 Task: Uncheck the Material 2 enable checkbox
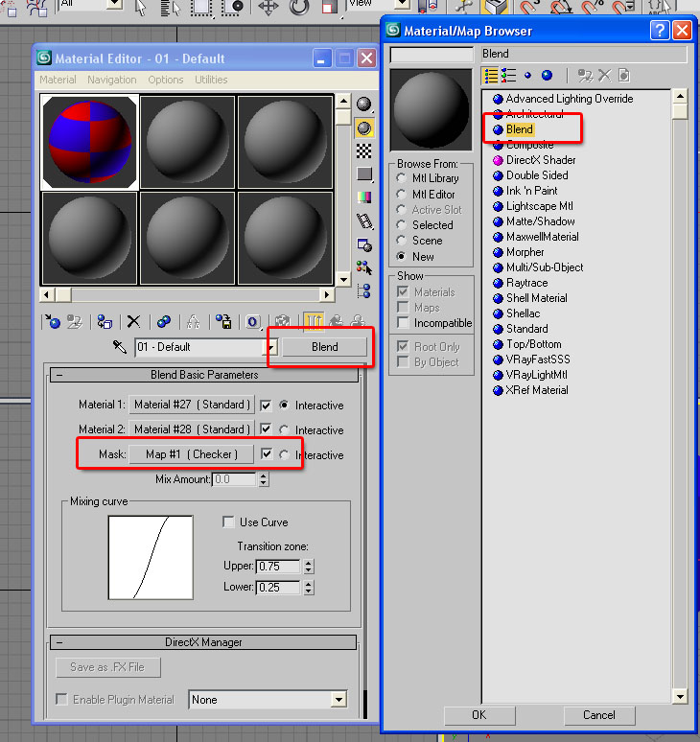[266, 429]
